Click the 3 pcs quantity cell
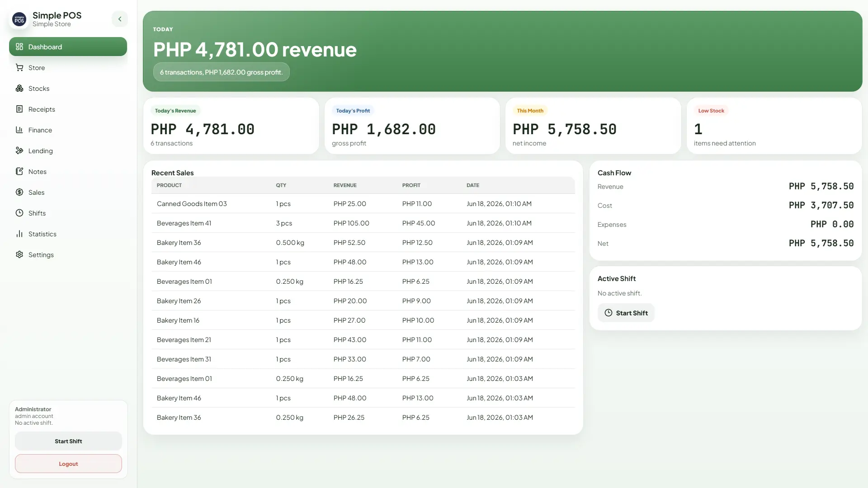 284,223
